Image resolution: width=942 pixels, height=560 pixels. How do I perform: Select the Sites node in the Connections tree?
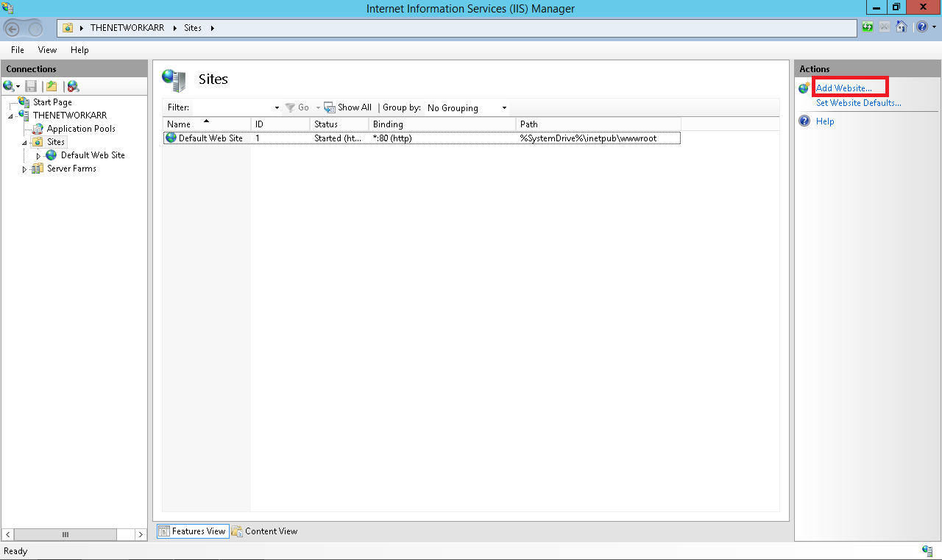coord(56,142)
